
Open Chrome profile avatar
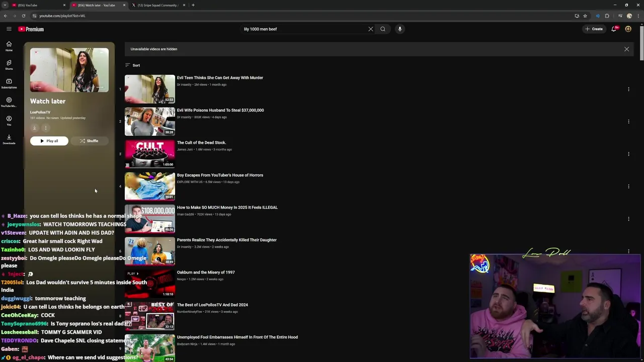(x=629, y=16)
